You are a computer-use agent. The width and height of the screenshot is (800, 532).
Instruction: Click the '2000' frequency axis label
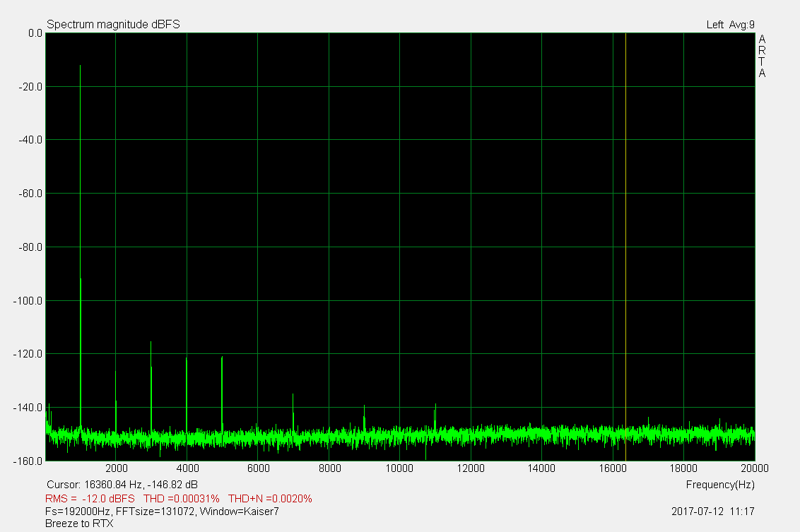point(117,468)
